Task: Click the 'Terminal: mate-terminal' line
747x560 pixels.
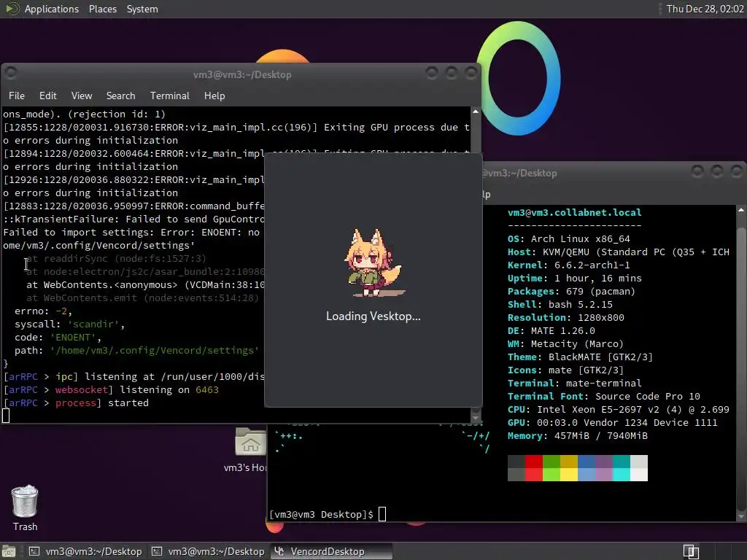Action: click(574, 383)
